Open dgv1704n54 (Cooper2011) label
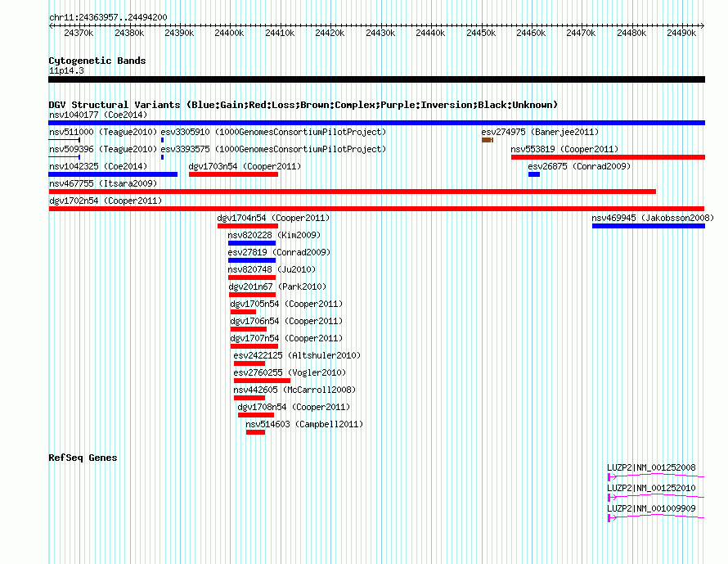 273,218
